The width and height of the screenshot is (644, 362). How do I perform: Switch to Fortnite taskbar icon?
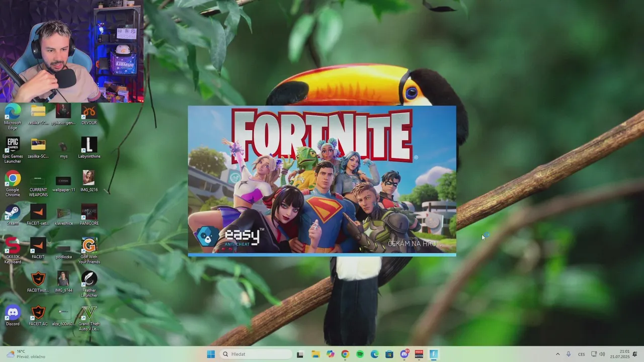[x=434, y=354]
